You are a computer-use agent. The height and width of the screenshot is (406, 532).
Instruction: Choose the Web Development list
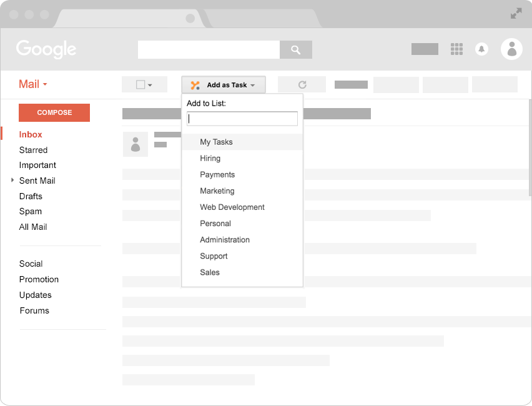[x=232, y=207]
